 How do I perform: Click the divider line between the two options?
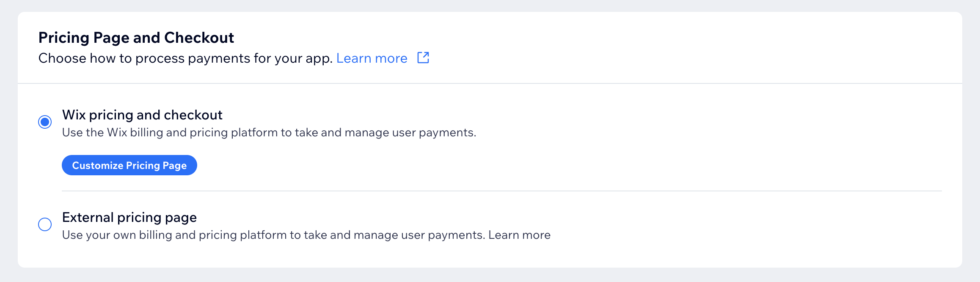(502, 191)
